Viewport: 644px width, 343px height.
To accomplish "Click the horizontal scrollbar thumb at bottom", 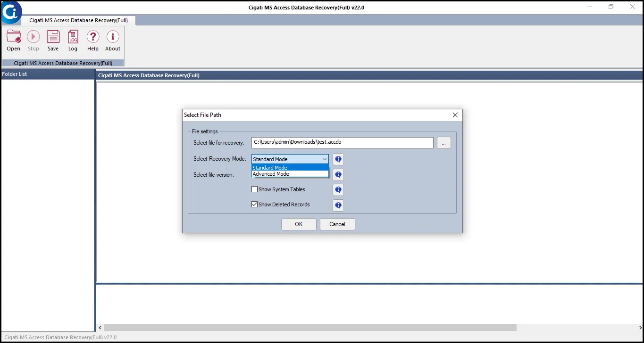I will (x=310, y=327).
